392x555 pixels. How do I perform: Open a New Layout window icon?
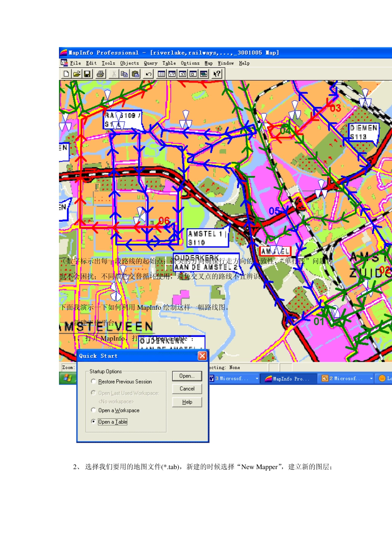pos(193,74)
